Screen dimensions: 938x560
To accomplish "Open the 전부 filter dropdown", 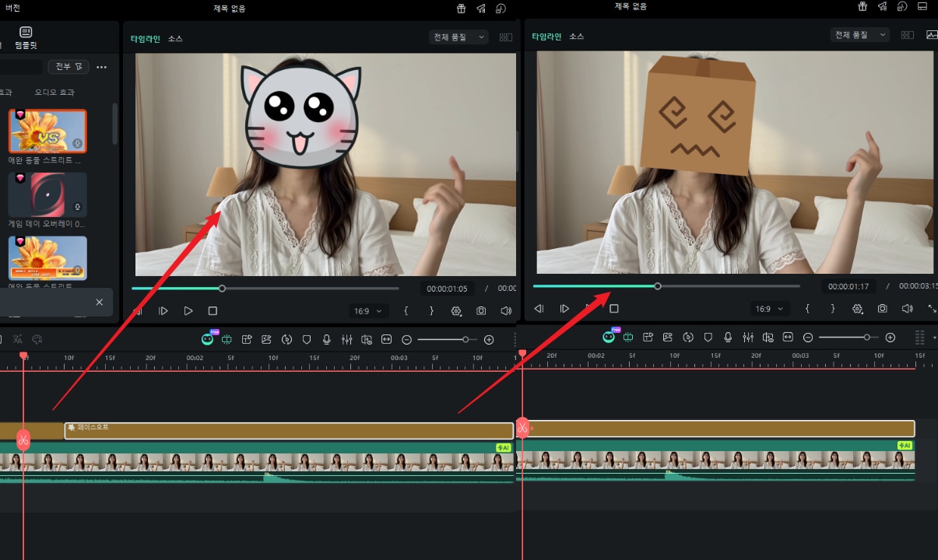I will point(68,67).
